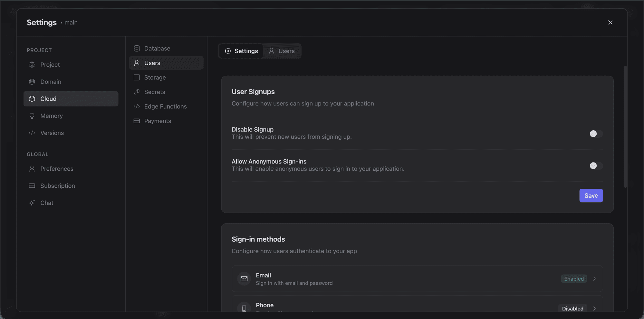
Task: Click 'Sign in with email and password' text
Action: click(294, 283)
